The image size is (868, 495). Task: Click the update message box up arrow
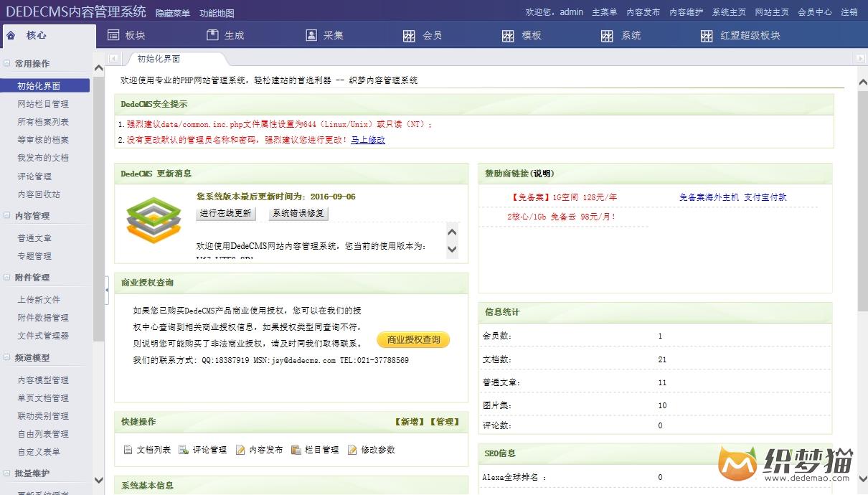coord(452,232)
